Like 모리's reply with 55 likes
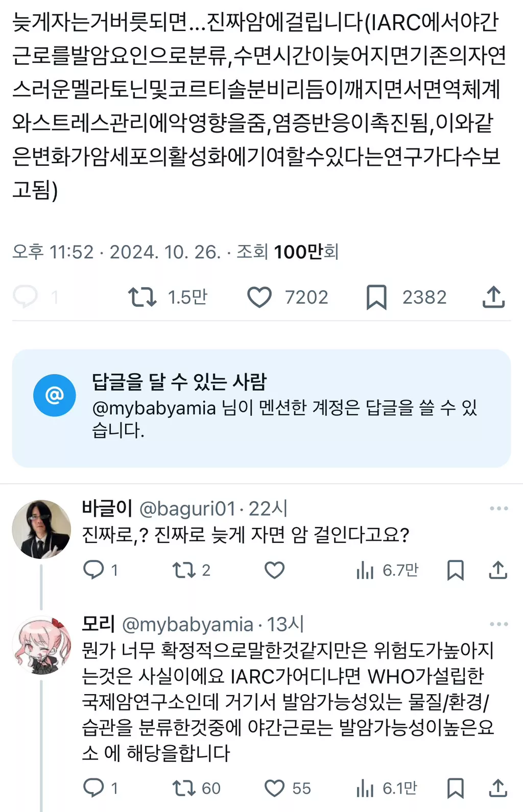This screenshot has height=812, width=523. pyautogui.click(x=274, y=788)
